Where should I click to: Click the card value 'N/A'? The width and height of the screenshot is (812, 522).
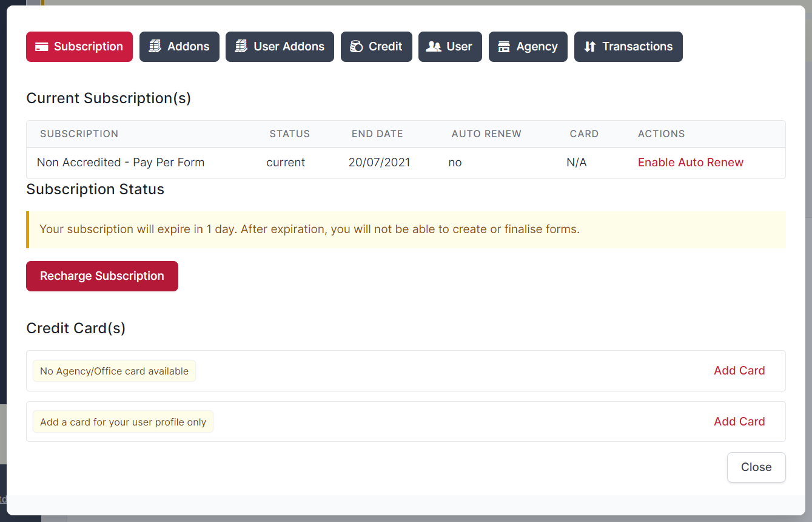(x=577, y=163)
